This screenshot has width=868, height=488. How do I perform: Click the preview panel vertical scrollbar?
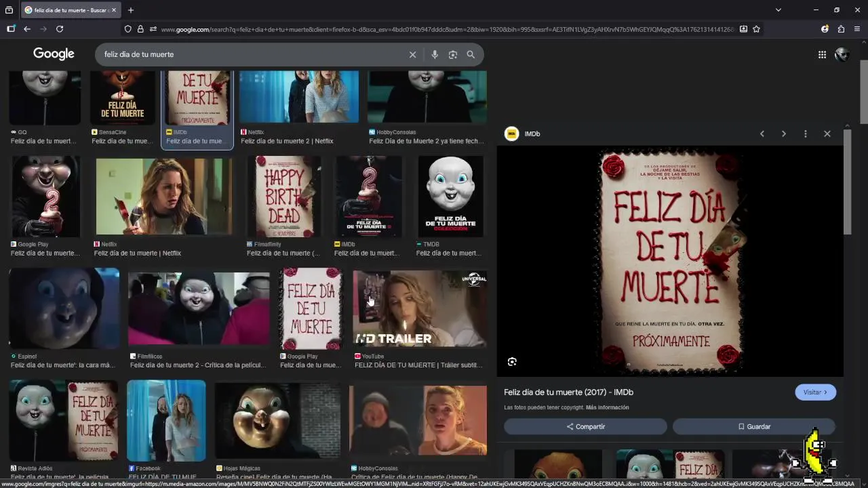coord(847,183)
